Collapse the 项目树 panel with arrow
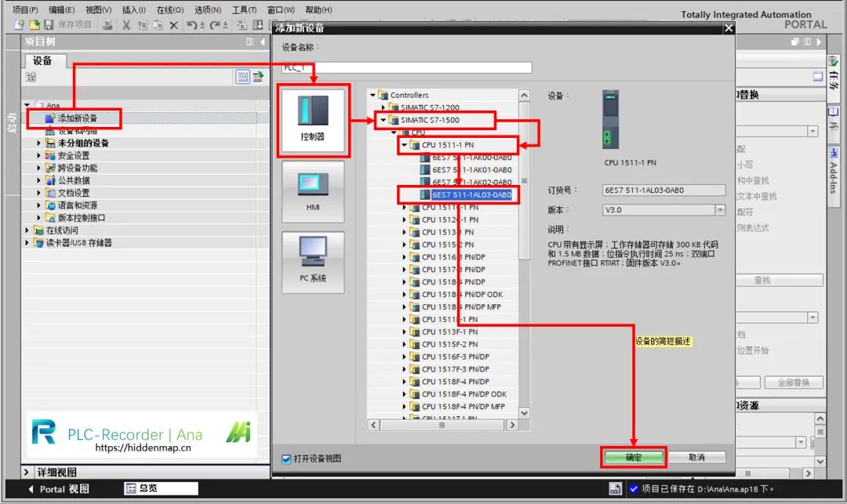The image size is (847, 504). [263, 42]
